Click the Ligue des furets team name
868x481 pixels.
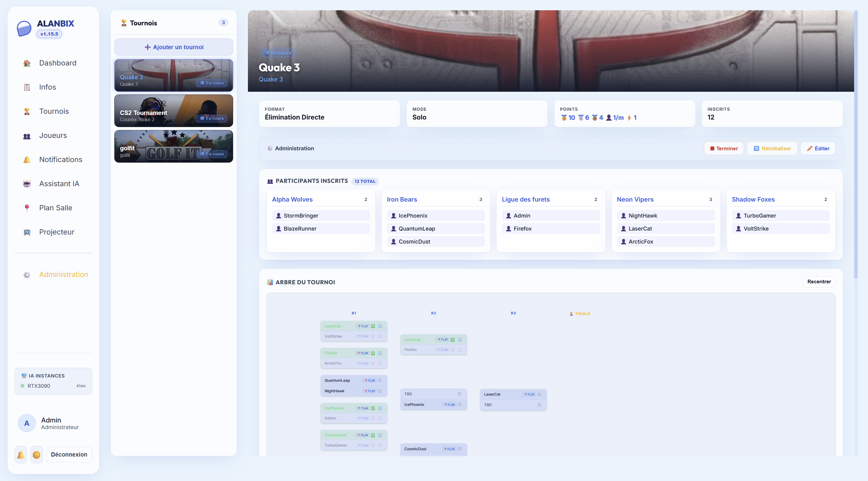(x=526, y=199)
